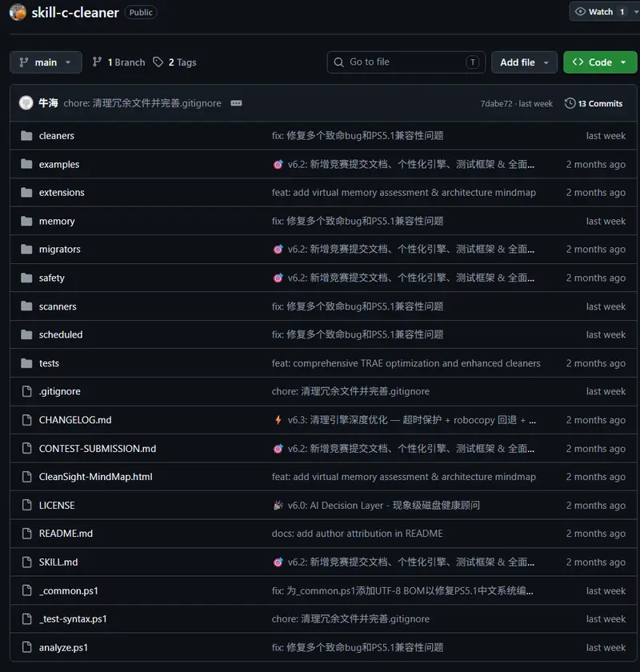This screenshot has width=640, height=672.
Task: Open commit hash 7dabe72
Action: click(496, 104)
